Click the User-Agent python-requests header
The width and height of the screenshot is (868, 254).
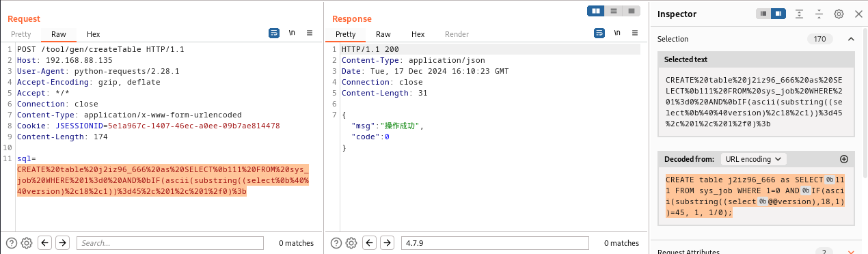coord(98,71)
